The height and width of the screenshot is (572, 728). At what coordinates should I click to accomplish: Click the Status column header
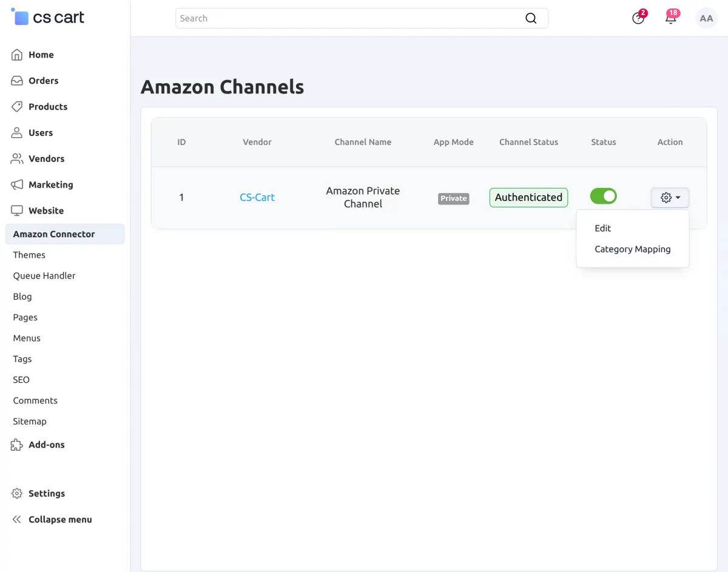click(604, 142)
